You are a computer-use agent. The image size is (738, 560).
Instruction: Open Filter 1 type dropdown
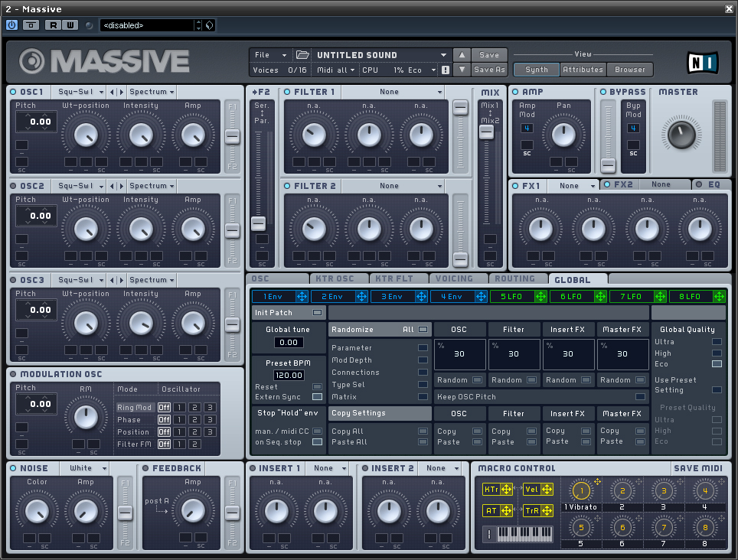point(393,92)
